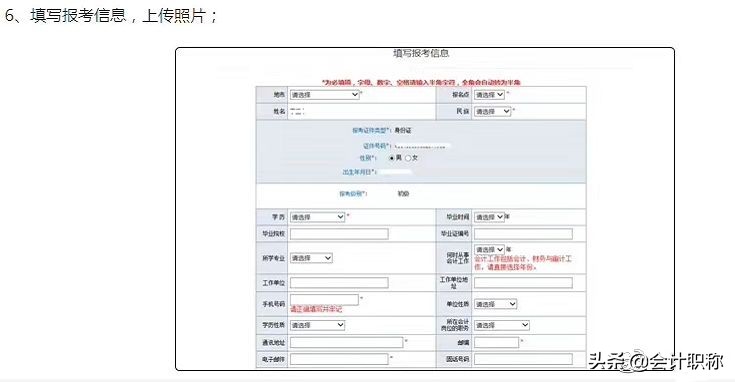Open the 所在会计岗位的职务 dropdown

point(502,325)
